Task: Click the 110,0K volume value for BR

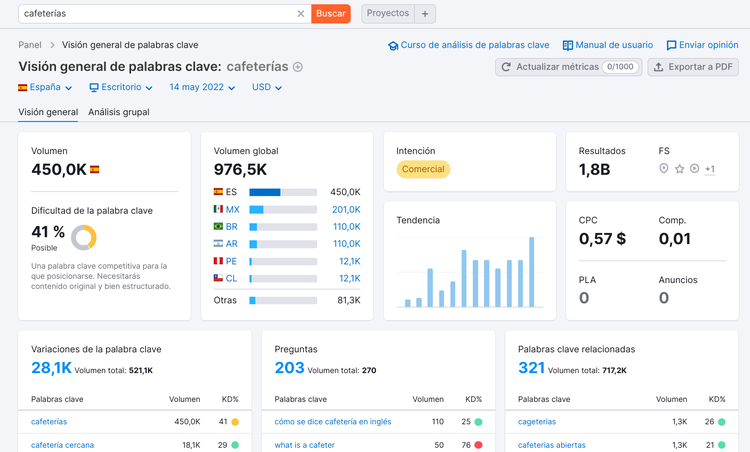Action: [x=347, y=227]
